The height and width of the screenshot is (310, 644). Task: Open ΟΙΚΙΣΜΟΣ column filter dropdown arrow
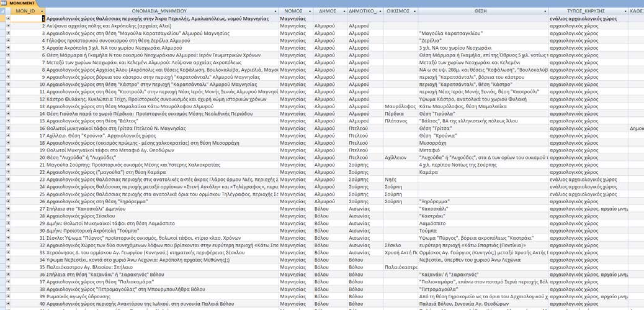click(x=415, y=11)
